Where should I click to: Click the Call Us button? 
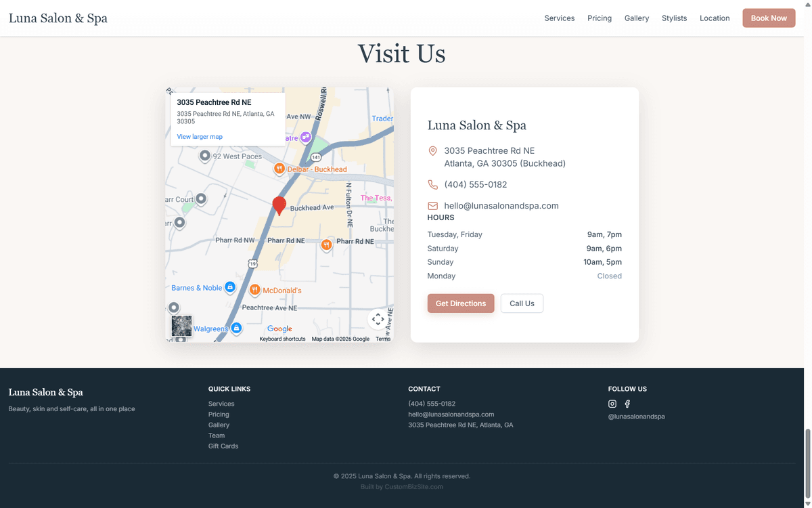coord(522,303)
